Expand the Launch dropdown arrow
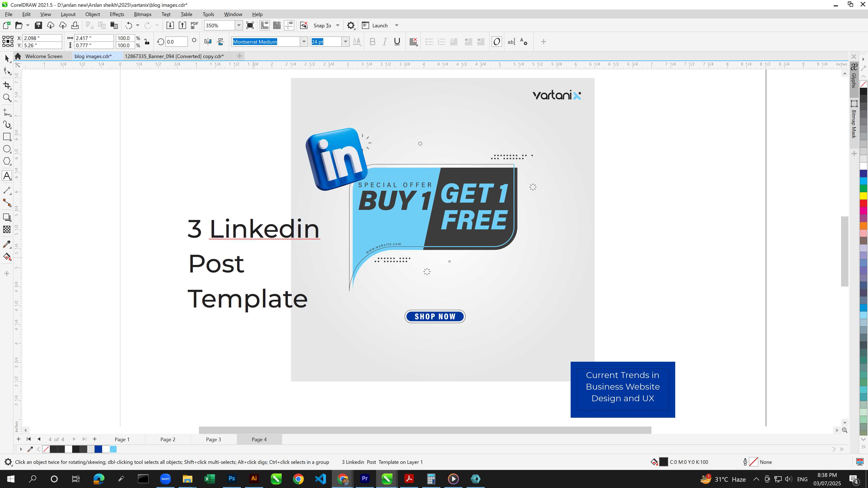 click(x=397, y=25)
